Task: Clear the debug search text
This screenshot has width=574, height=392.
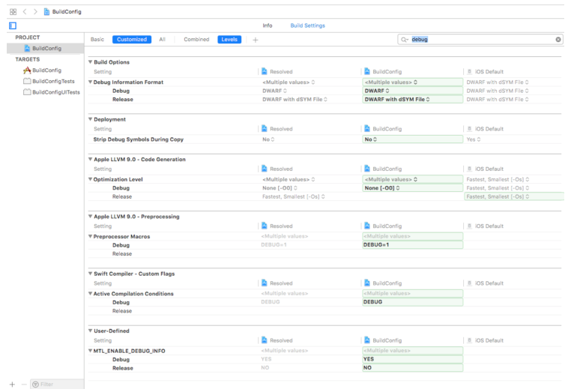Action: pos(558,40)
